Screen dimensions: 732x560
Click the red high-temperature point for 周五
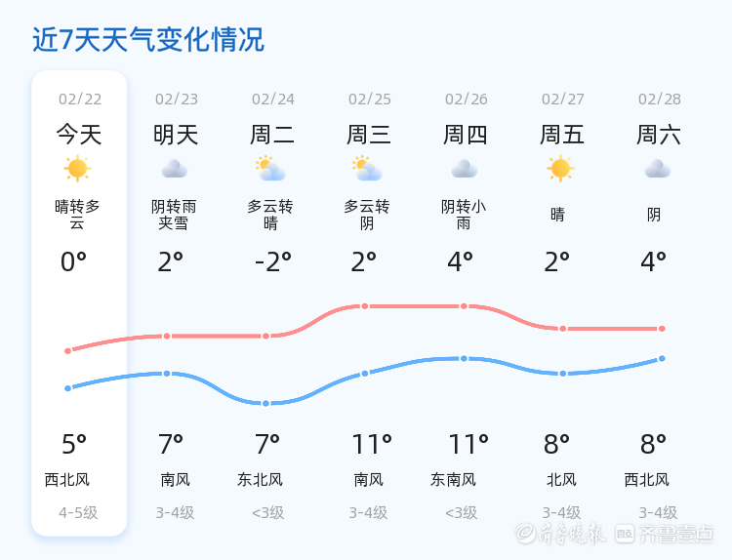coord(563,329)
